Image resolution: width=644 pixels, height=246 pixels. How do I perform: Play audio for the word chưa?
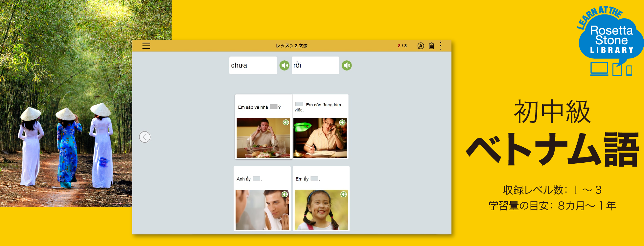284,65
